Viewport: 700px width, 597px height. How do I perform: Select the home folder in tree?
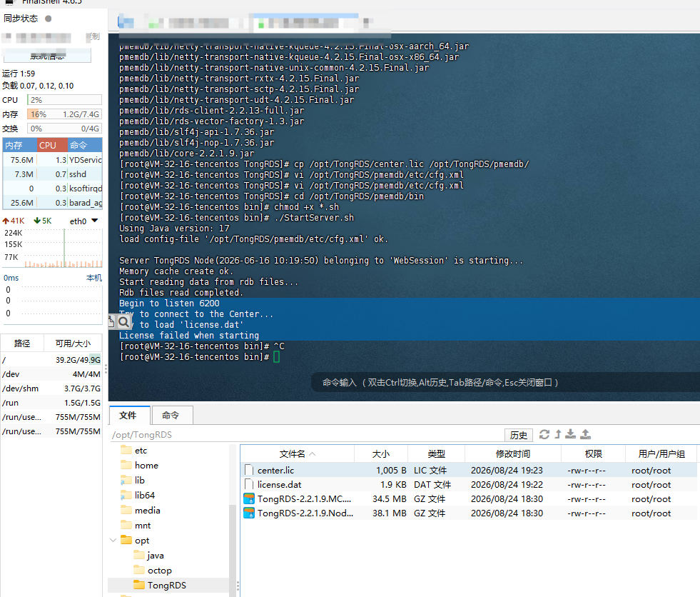146,465
